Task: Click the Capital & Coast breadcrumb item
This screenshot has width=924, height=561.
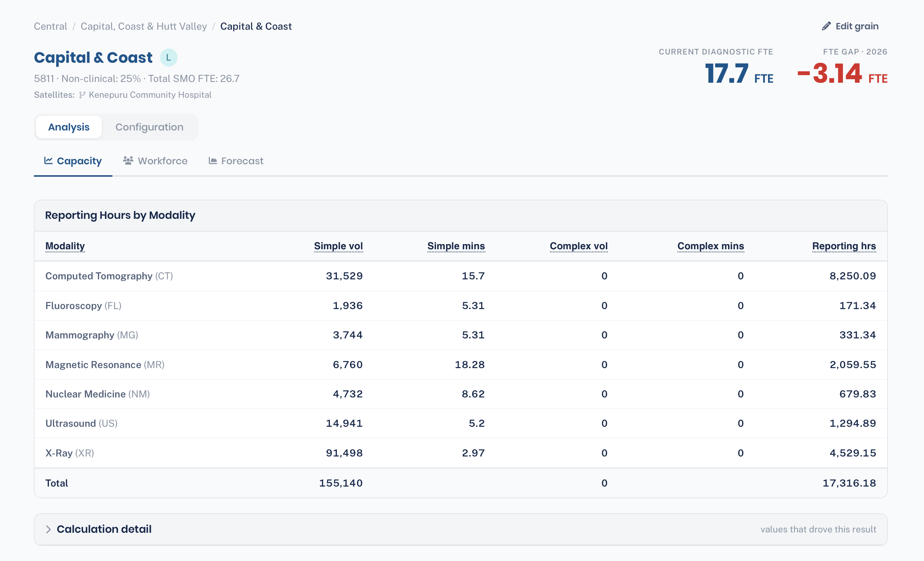Action: coord(256,26)
